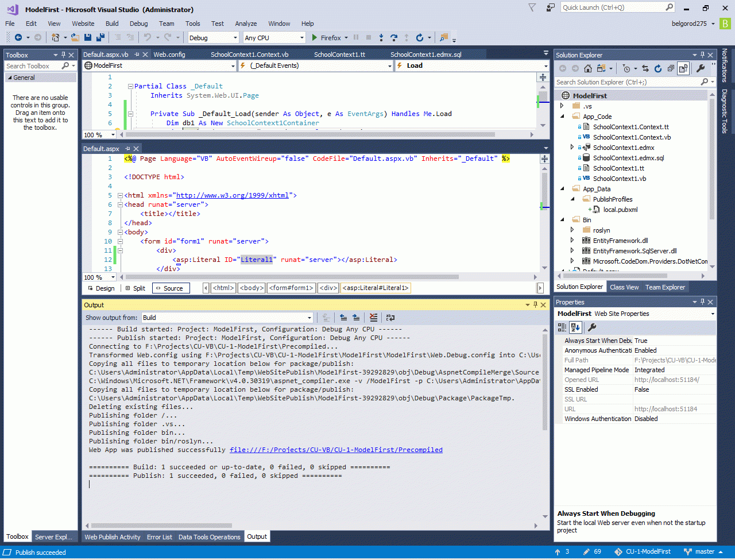Toggle Show All Files in Solution Explorer
This screenshot has width=735, height=560.
click(x=683, y=68)
